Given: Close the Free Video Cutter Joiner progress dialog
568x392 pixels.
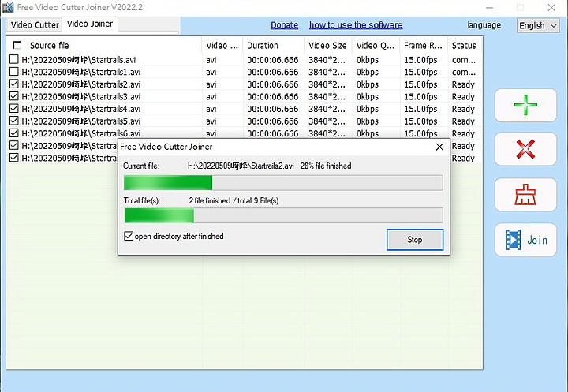Looking at the screenshot, I should click(x=439, y=147).
